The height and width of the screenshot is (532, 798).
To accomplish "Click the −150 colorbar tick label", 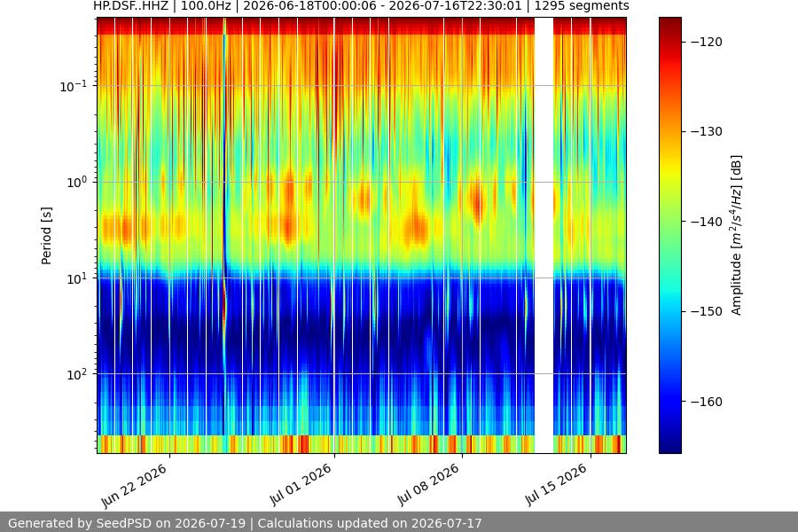I will 707,311.
